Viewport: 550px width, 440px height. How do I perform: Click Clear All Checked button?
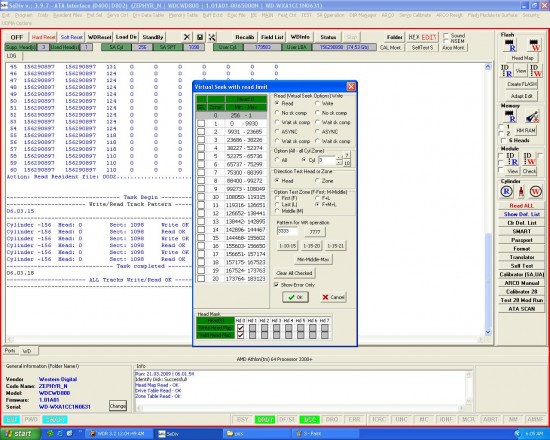pos(294,273)
